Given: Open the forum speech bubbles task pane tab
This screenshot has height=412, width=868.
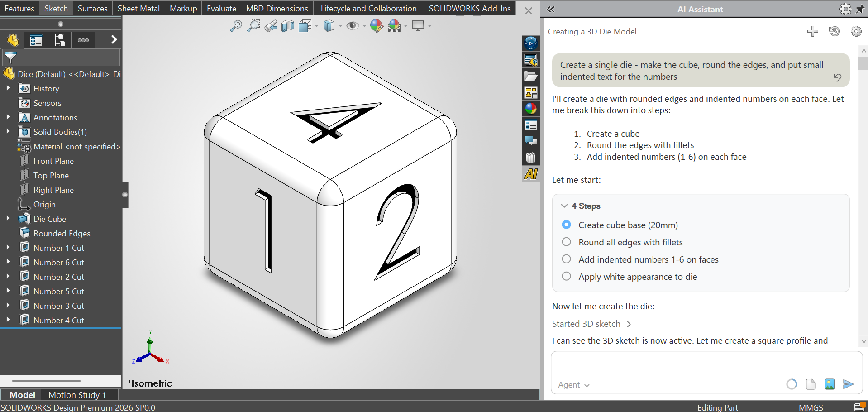Looking at the screenshot, I should (531, 141).
